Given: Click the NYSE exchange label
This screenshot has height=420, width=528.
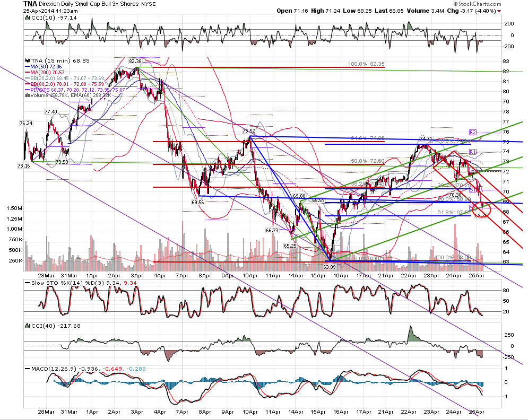Looking at the screenshot, I should tap(149, 4).
